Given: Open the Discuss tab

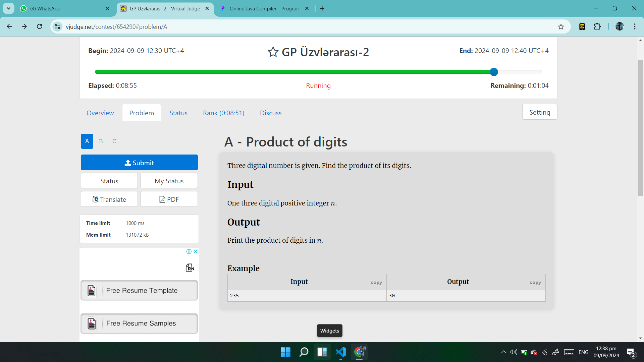Looking at the screenshot, I should (271, 113).
